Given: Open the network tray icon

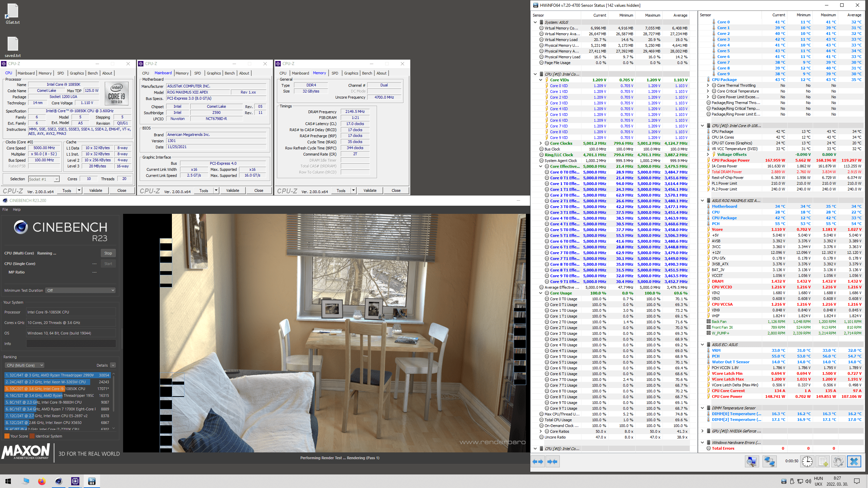Looking at the screenshot, I should point(800,481).
